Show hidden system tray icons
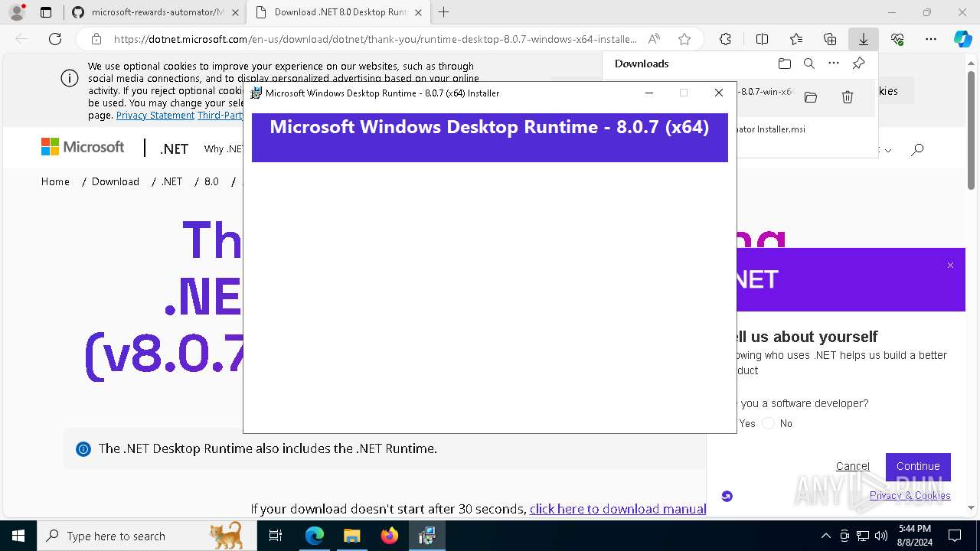The width and height of the screenshot is (980, 551). 825,536
